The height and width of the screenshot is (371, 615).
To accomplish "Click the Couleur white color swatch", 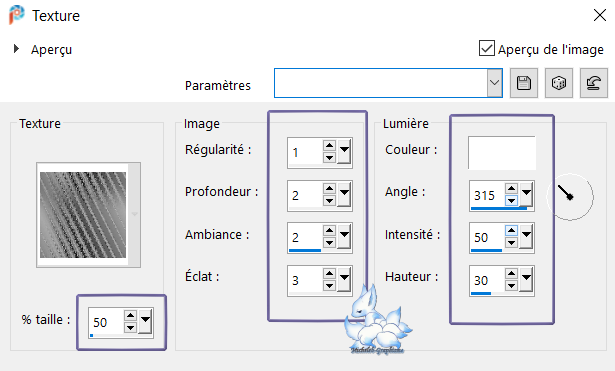I will point(502,153).
